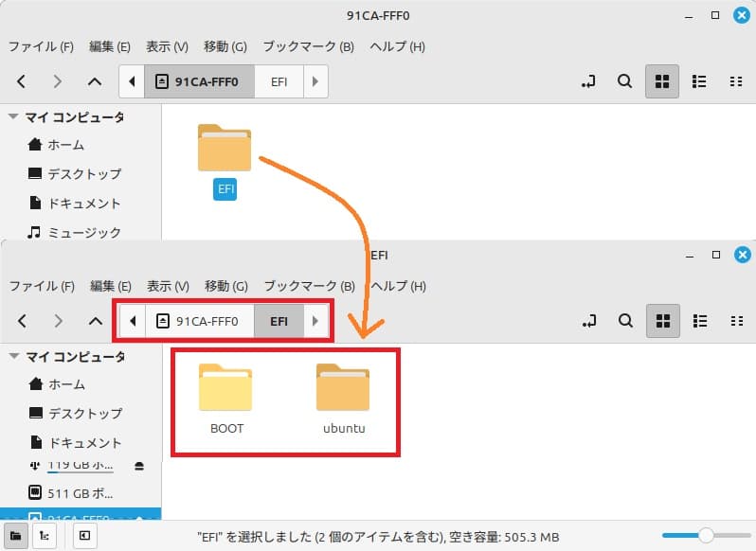Open ファイル menu in 91CA-FFF0 window
Screen dimensions: 756x551
pos(41,46)
